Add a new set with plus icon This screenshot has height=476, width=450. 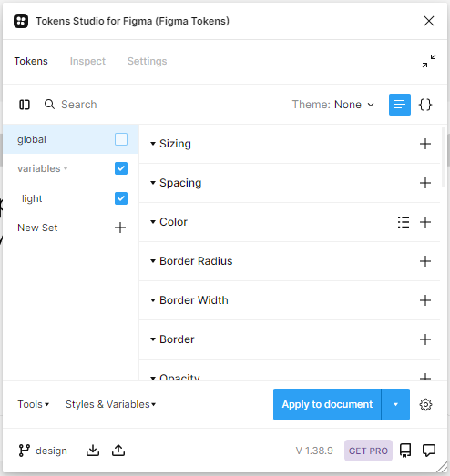coord(120,228)
